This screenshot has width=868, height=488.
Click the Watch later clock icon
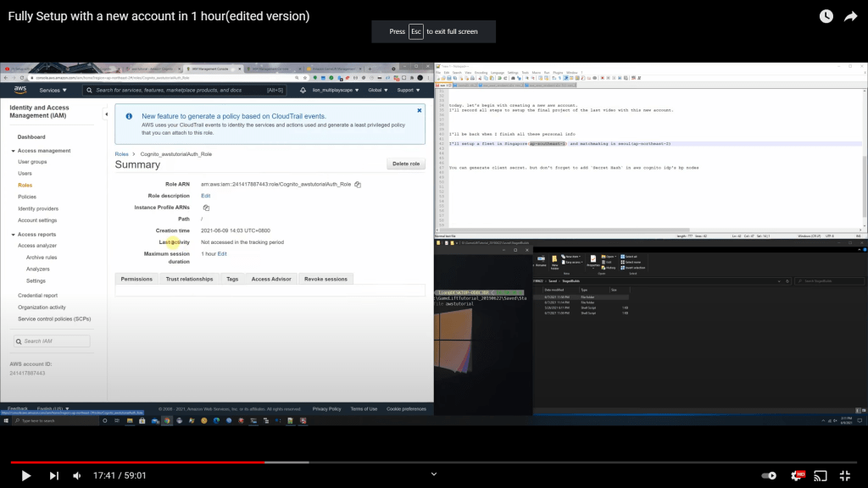click(x=826, y=16)
